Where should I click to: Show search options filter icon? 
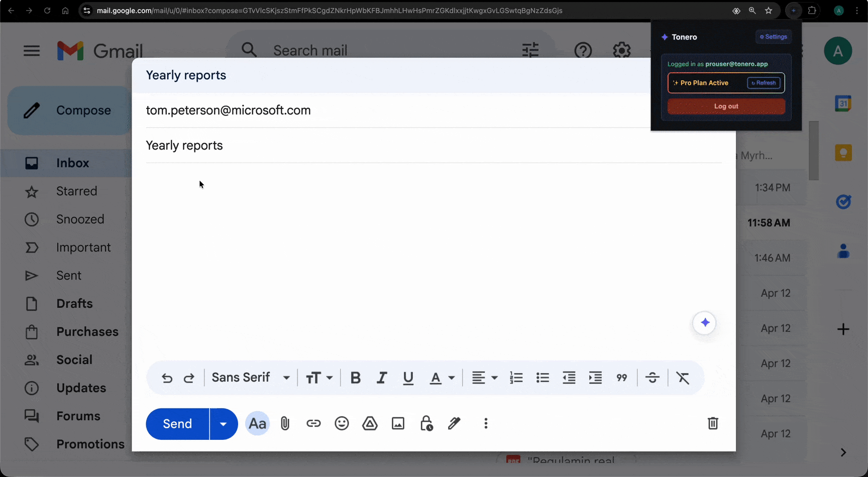point(530,50)
